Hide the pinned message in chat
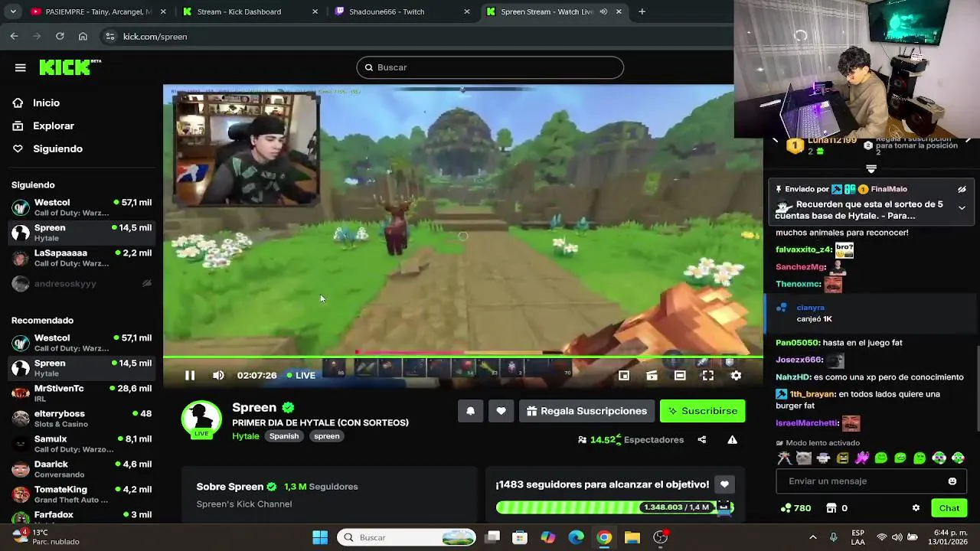Viewport: 980px width, 551px height. 962,190
